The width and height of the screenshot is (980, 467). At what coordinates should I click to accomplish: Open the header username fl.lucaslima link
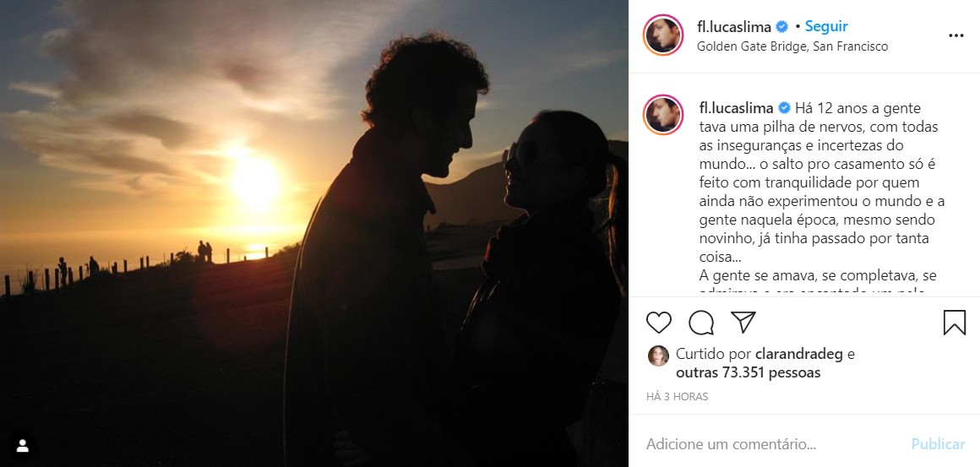click(x=734, y=27)
